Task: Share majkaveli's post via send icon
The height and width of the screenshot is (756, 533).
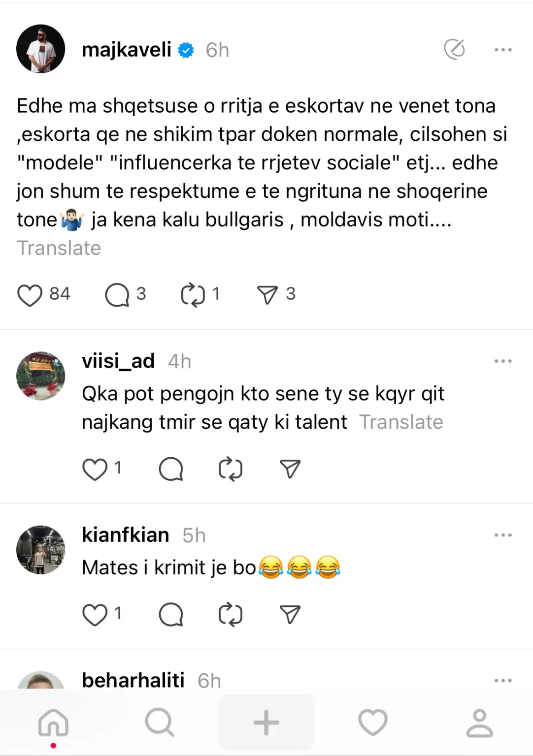Action: pyautogui.click(x=267, y=295)
